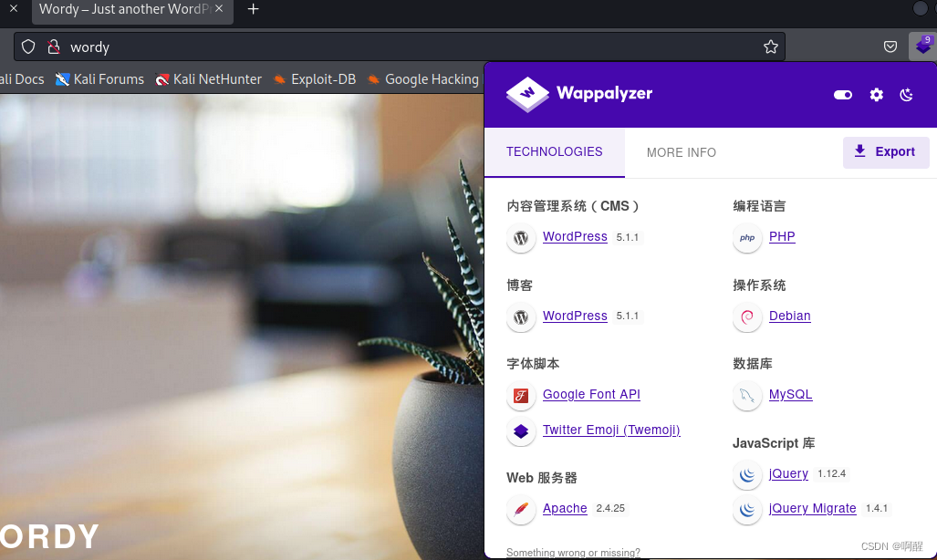The width and height of the screenshot is (937, 560).
Task: Open the MySQL link
Action: pyautogui.click(x=791, y=394)
